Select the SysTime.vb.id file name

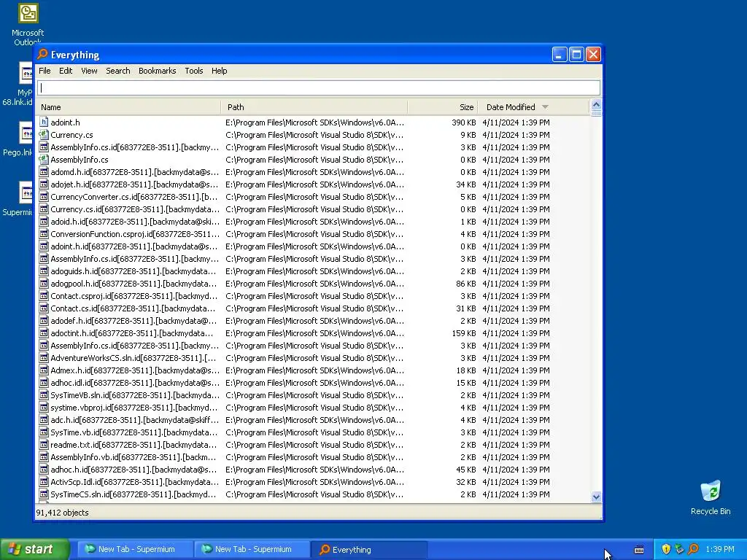[x=134, y=432]
